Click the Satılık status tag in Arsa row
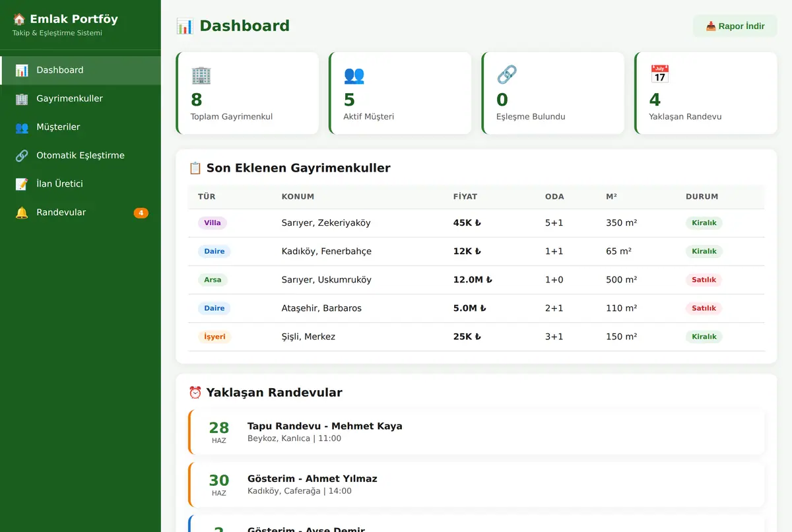 (704, 280)
